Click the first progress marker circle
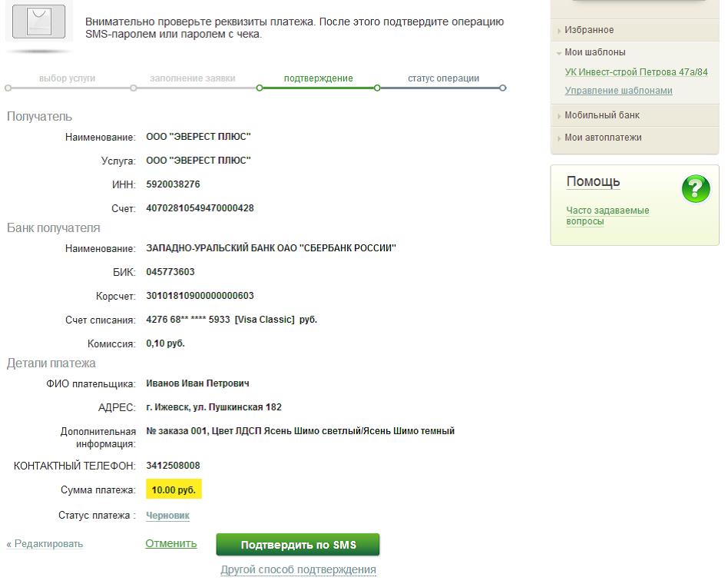 [x=8, y=88]
